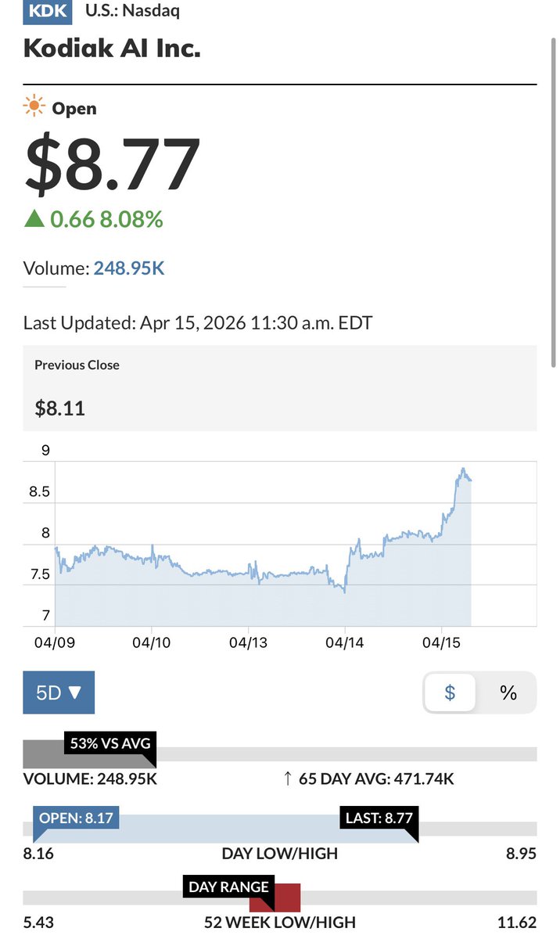Click the Volume 248.95K link
Screen dimensions: 560x939
pos(129,268)
